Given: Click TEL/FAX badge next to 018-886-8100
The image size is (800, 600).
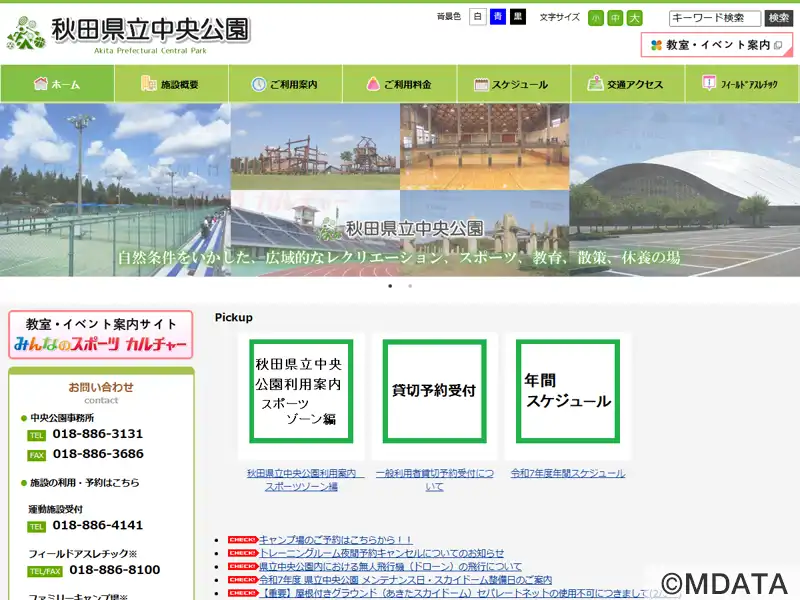Looking at the screenshot, I should (x=45, y=571).
